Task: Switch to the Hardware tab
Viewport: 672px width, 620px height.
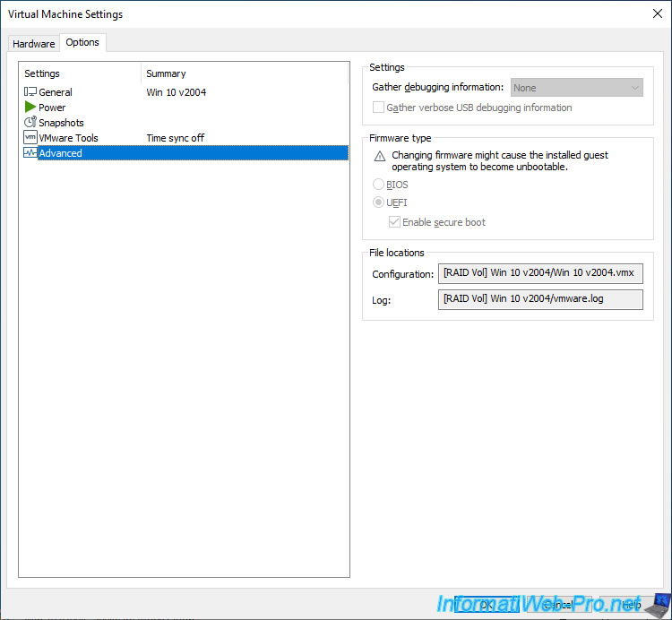Action: click(x=33, y=44)
